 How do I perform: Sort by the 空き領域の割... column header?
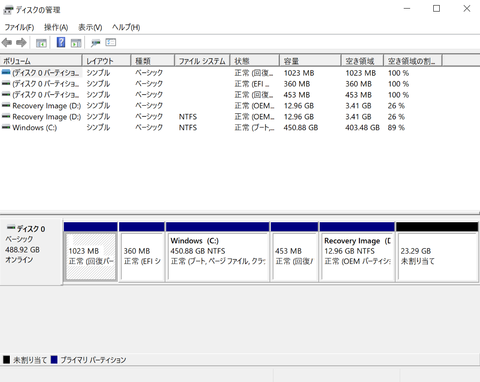413,61
